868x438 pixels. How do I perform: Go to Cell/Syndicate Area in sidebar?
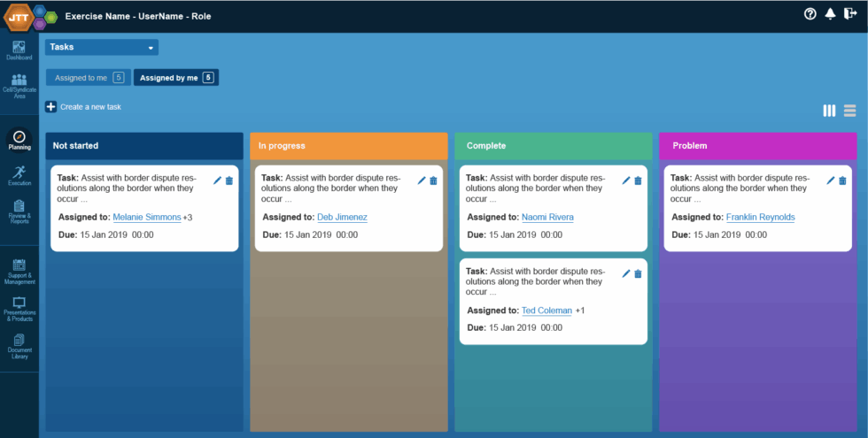[x=19, y=85]
